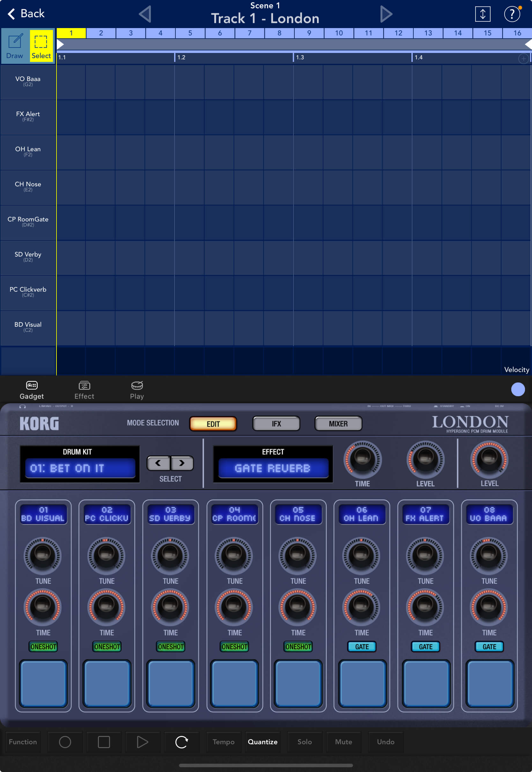The image size is (532, 772).
Task: Start recording with the circle button
Action: pos(65,742)
